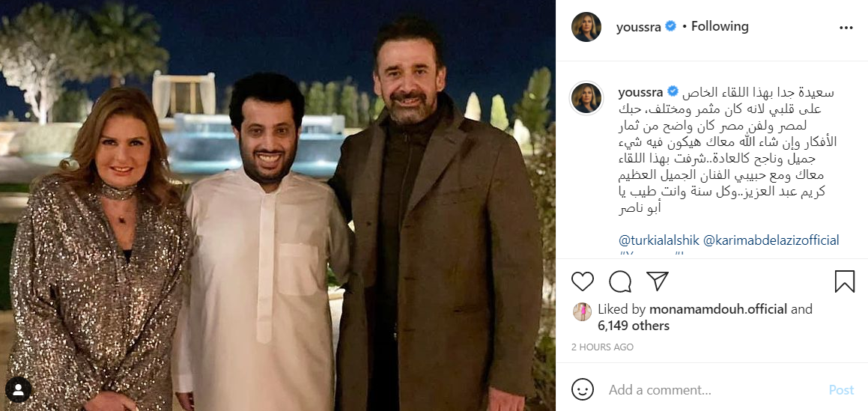Open the @karimabdelazizofficial mention
Image resolution: width=868 pixels, height=411 pixels.
771,240
